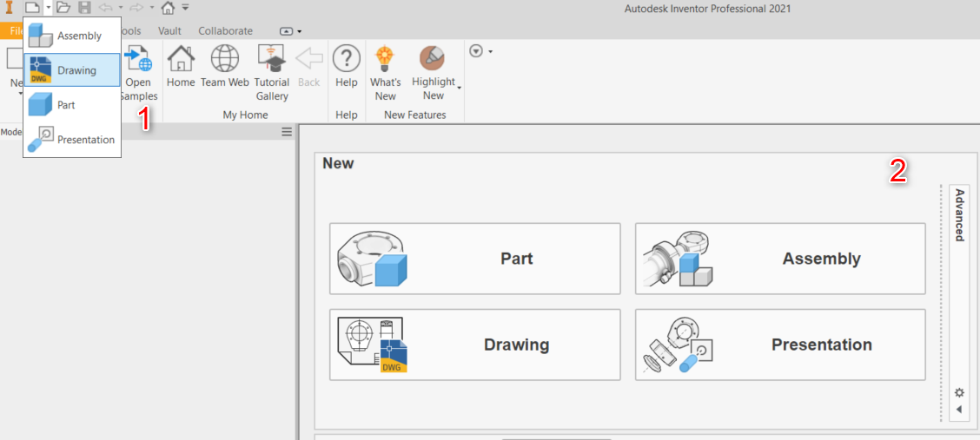Screen dimensions: 980x440
Task: Open the Tutorial Gallery
Action: [x=272, y=74]
